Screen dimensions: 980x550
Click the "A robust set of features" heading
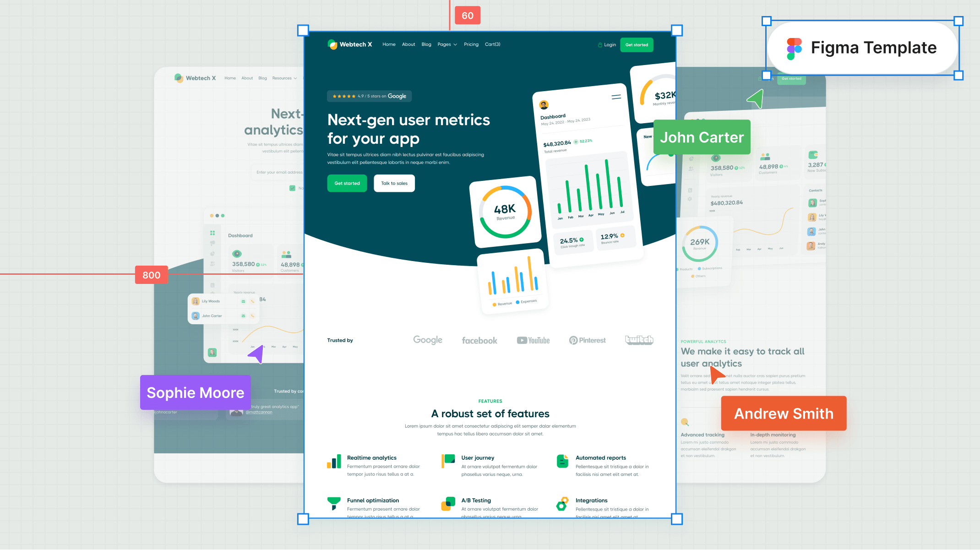[x=490, y=414]
